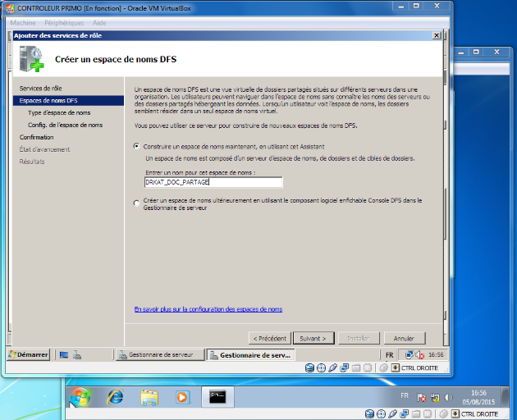This screenshot has height=420, width=517.
Task: Click the Démarrer button in guest taskbar
Action: tap(29, 354)
